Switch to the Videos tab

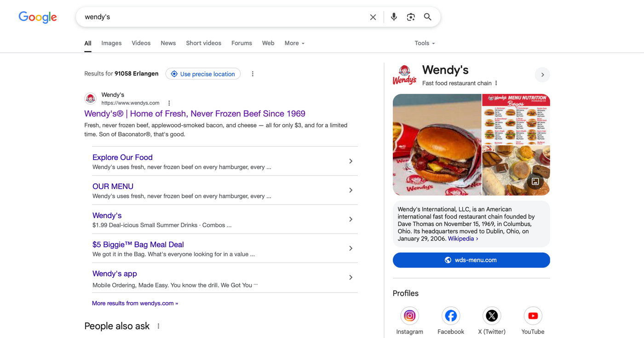click(x=141, y=43)
